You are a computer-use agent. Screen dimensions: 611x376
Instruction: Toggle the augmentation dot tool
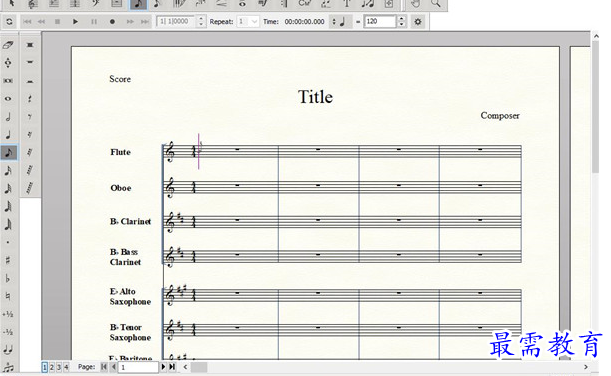[x=8, y=242]
